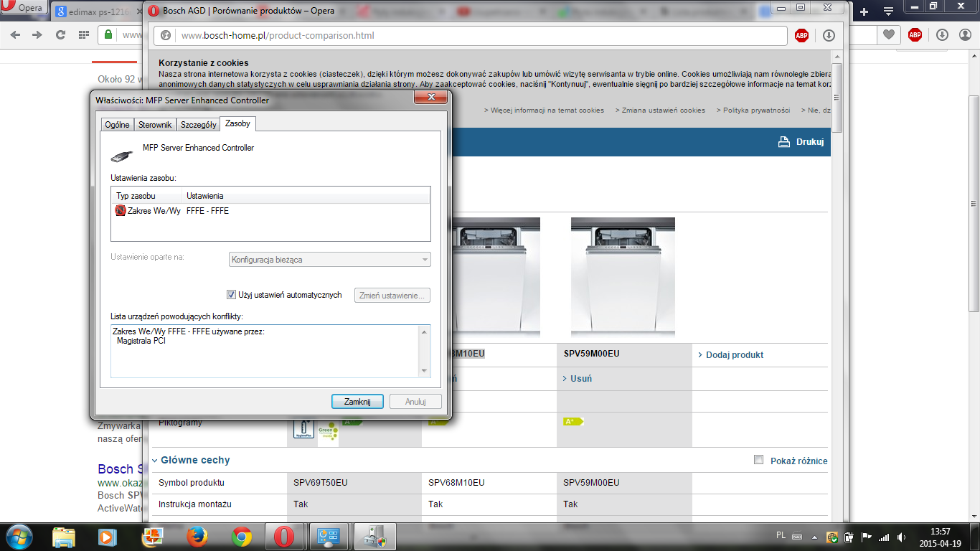Open downloads icon in the Bosch AGD window
Screen dimensions: 980x551
click(829, 35)
